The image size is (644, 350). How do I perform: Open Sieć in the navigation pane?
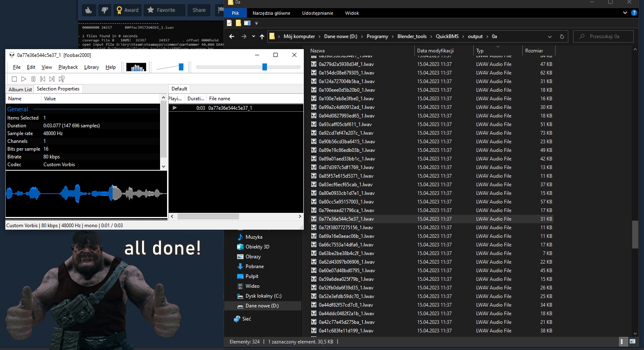[x=246, y=319]
